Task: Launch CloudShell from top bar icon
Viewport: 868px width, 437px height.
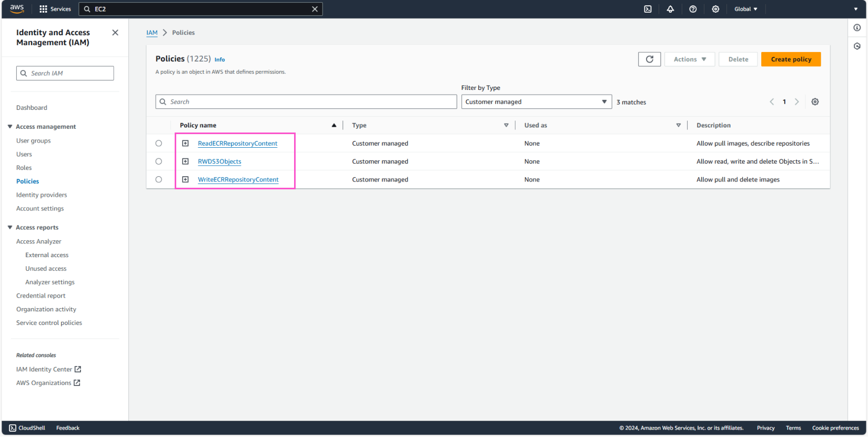Action: [x=648, y=9]
